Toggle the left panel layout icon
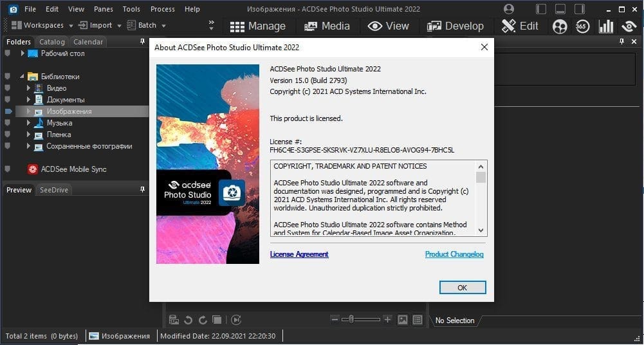Image resolution: width=644 pixels, height=345 pixels. tap(541, 8)
